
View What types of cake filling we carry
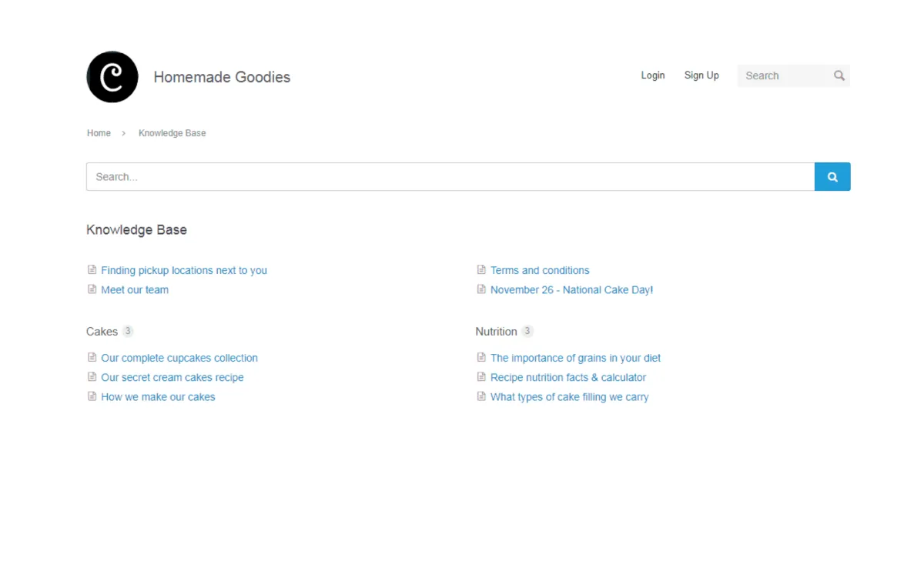(569, 397)
